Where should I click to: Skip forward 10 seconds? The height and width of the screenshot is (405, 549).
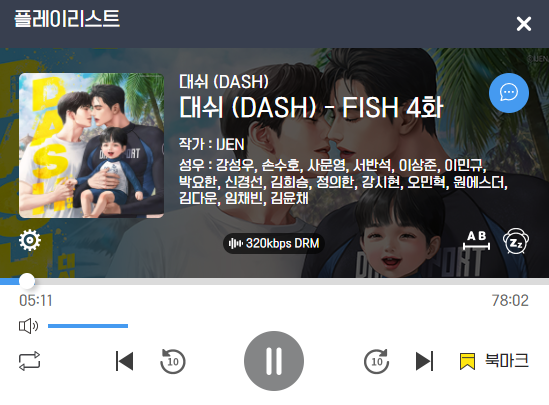(x=376, y=361)
